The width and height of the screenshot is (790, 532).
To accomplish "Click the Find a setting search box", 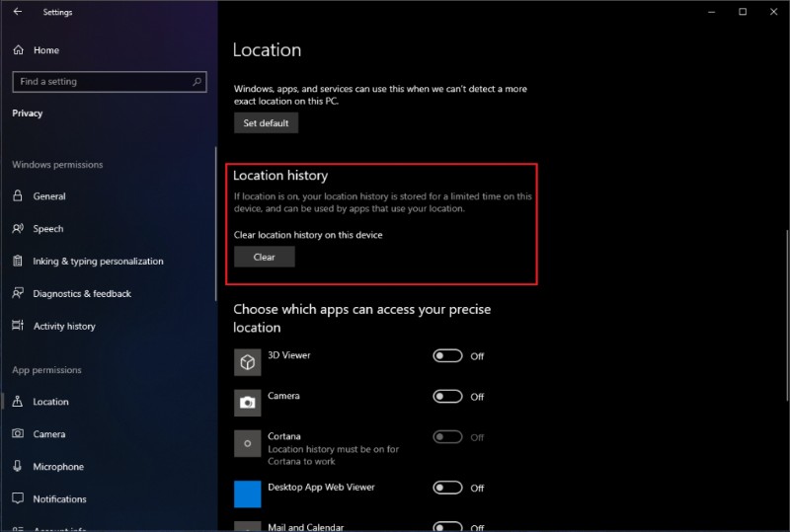I will coord(110,82).
